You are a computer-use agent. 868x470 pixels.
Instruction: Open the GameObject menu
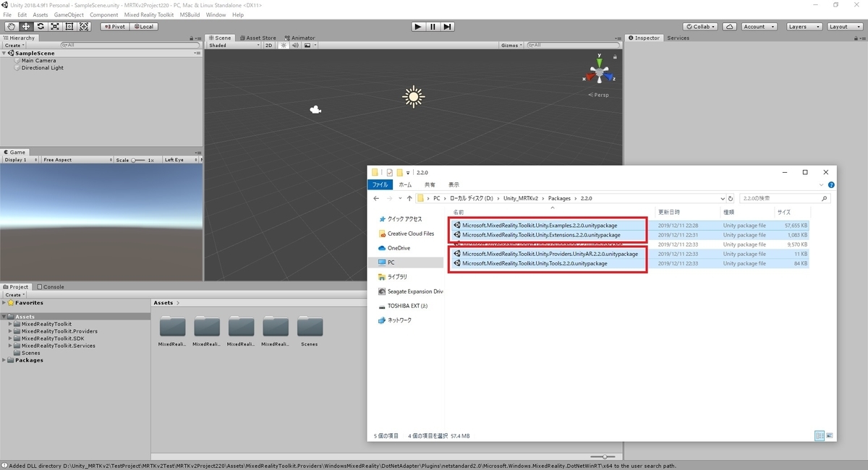tap(69, 14)
